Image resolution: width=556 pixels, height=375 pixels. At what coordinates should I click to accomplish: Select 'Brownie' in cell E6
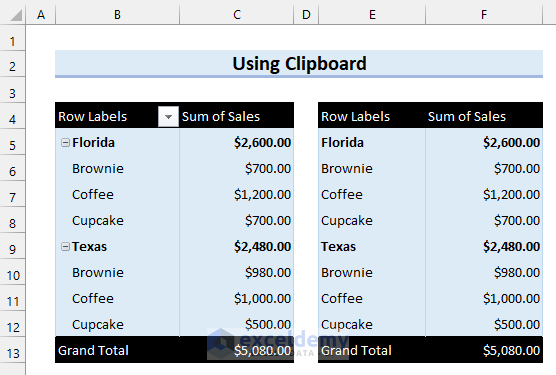(x=372, y=168)
